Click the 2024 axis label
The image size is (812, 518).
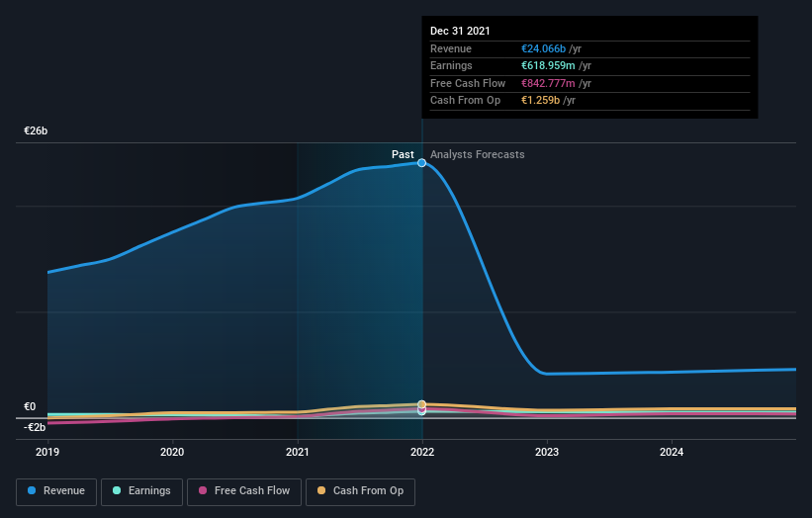click(672, 453)
